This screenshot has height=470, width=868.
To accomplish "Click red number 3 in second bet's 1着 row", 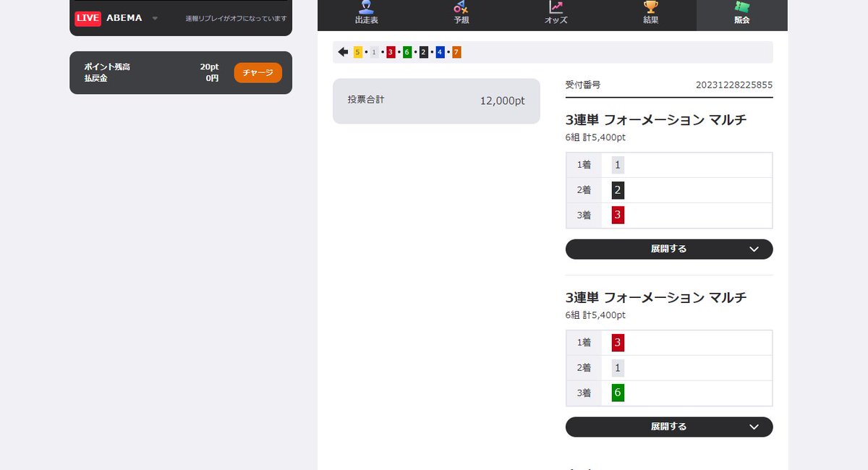I will point(618,343).
